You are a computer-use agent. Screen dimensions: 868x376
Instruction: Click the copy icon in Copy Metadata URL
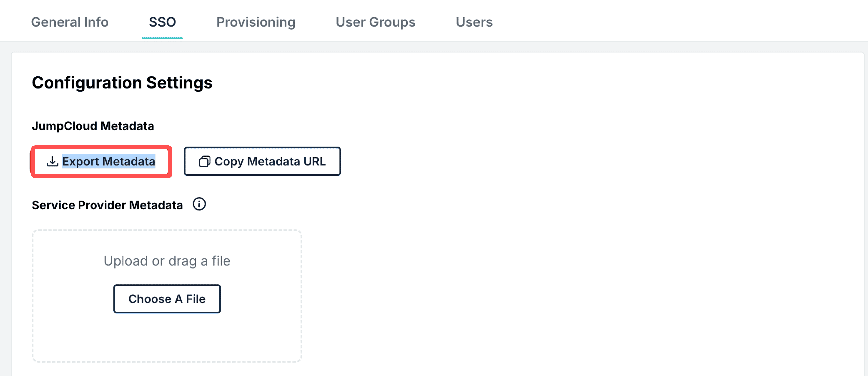[x=205, y=161]
